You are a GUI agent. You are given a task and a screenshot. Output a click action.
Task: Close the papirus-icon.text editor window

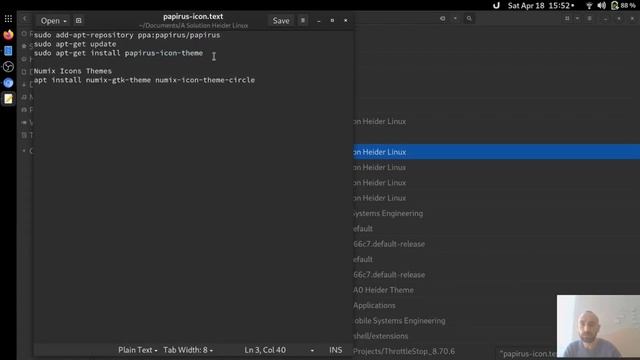tap(346, 20)
